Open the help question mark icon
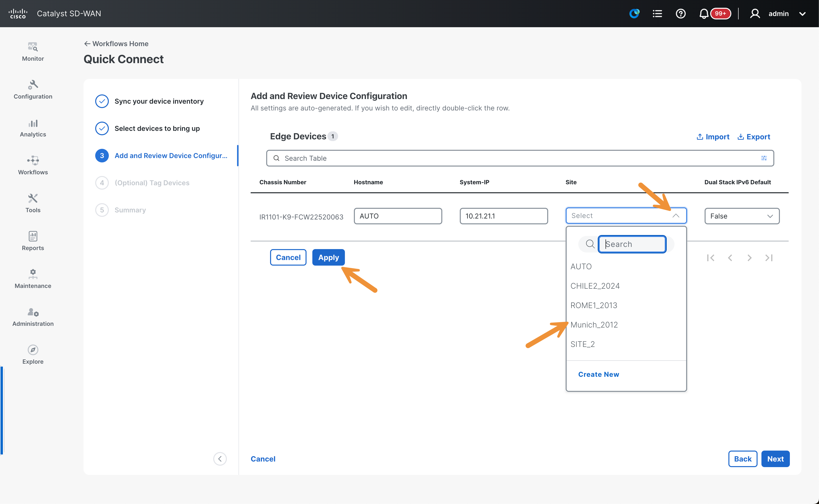Image resolution: width=819 pixels, height=504 pixels. coord(681,14)
